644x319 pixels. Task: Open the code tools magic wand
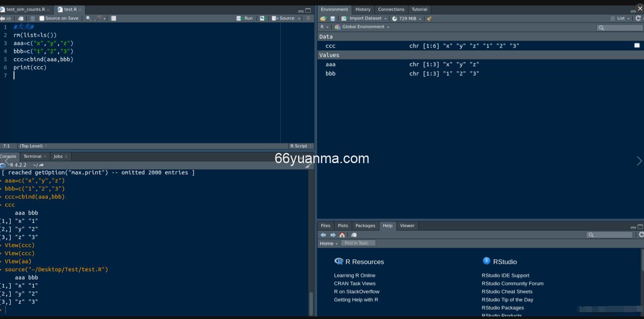click(x=98, y=18)
